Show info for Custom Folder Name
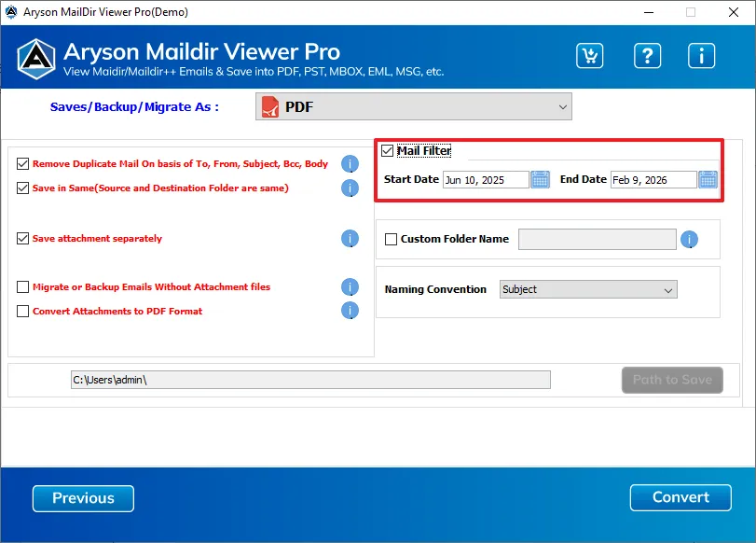Viewport: 756px width, 543px height. coord(690,239)
